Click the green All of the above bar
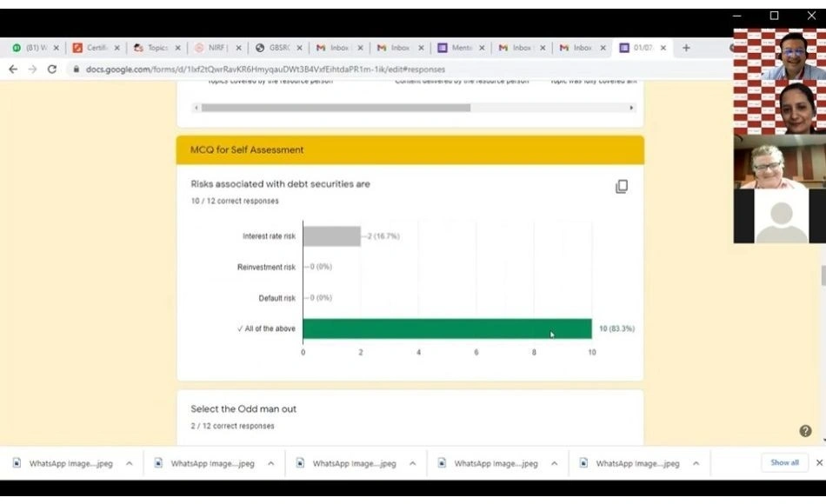 click(x=447, y=328)
